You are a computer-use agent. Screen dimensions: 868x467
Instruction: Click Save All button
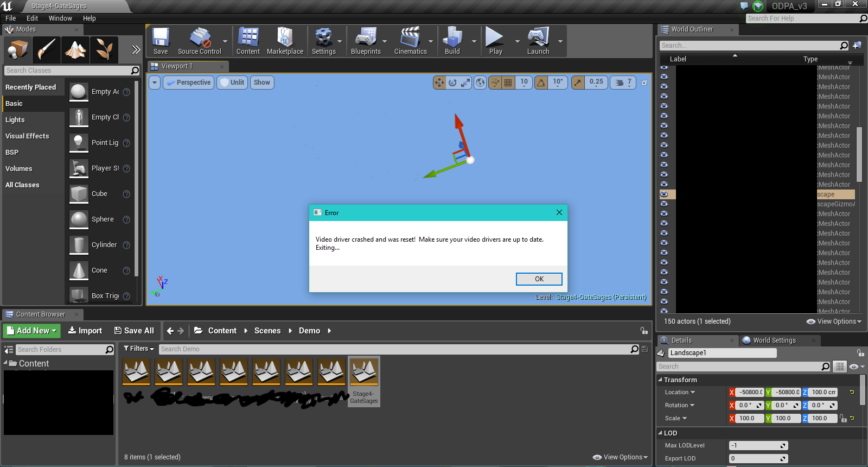[134, 331]
